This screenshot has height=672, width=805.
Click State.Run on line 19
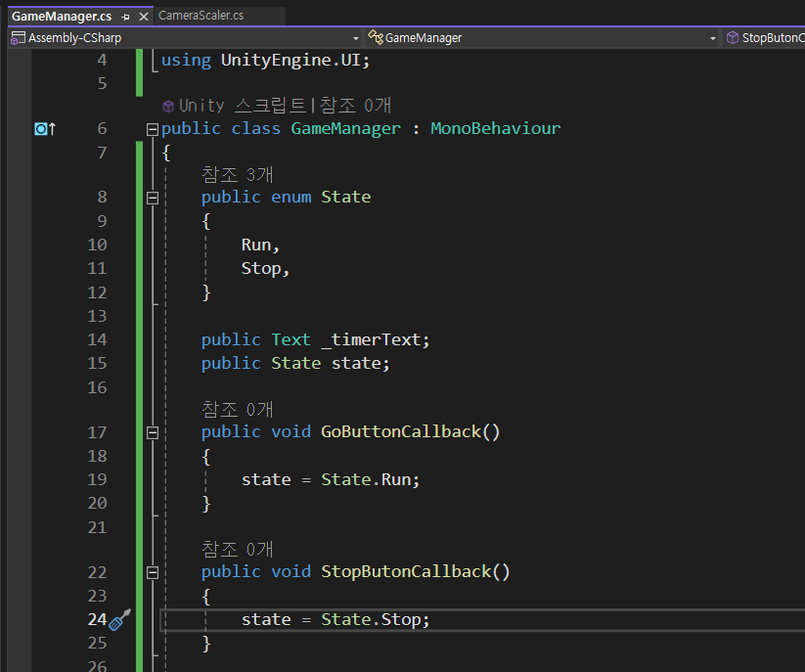click(x=366, y=479)
